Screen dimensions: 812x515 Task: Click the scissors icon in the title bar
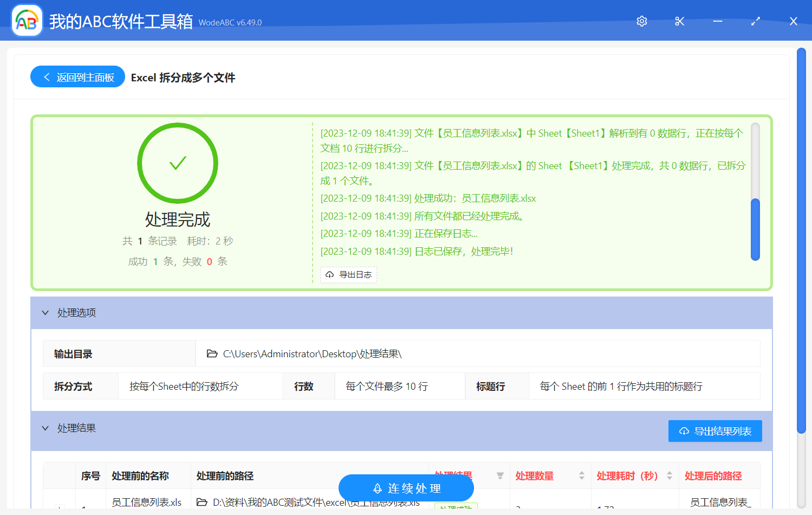(679, 21)
